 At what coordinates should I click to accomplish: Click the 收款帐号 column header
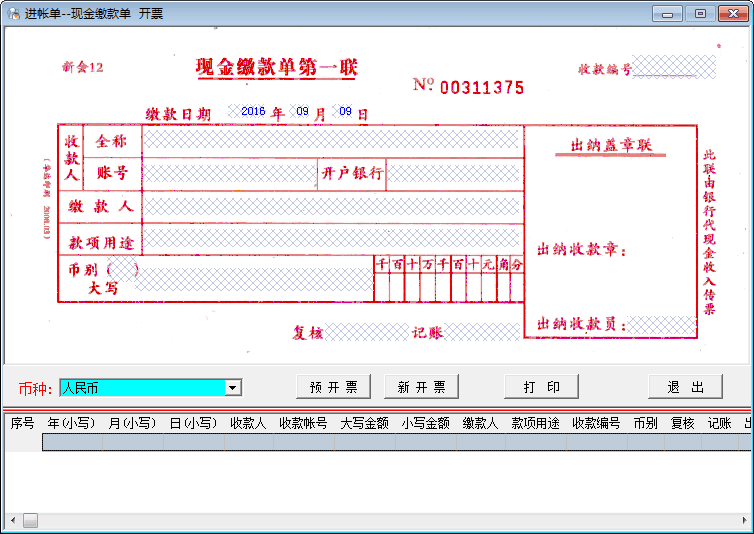click(x=303, y=423)
